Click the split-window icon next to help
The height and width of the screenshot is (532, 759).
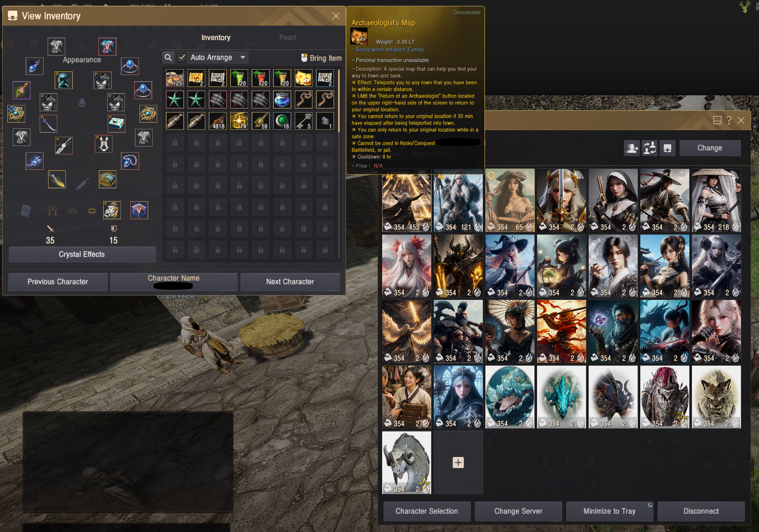[x=718, y=120]
